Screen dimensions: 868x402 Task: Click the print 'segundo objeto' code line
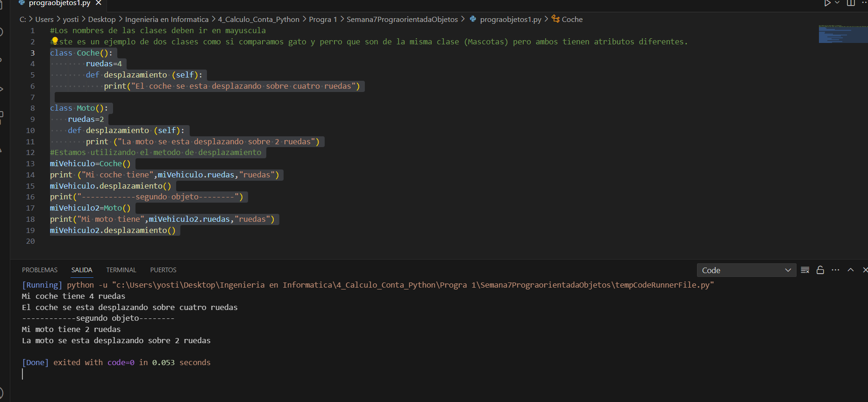(147, 197)
